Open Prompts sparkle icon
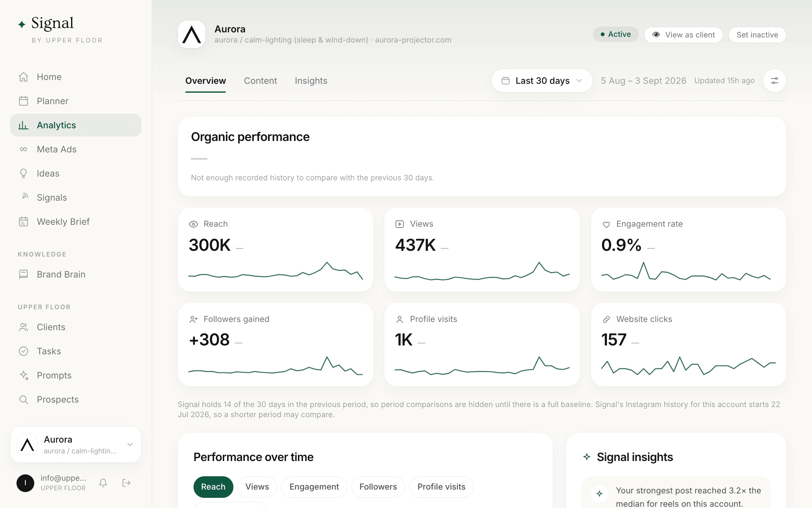The height and width of the screenshot is (508, 812). click(x=23, y=375)
